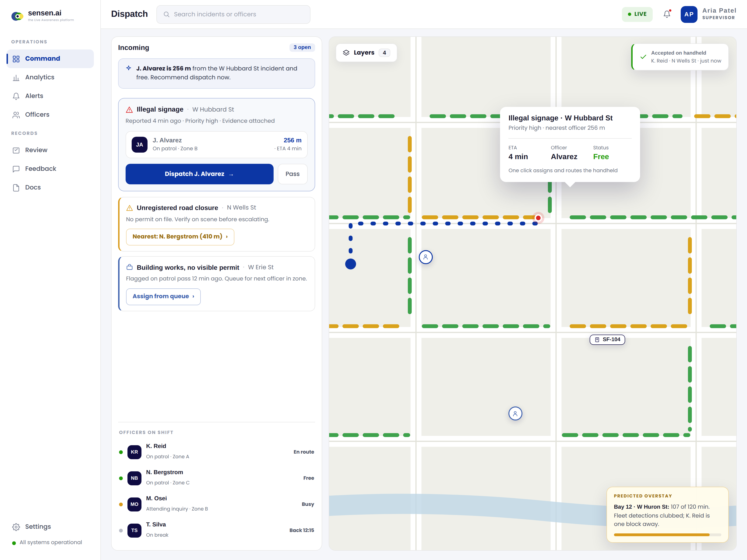Click All systems operational status

[x=47, y=542]
